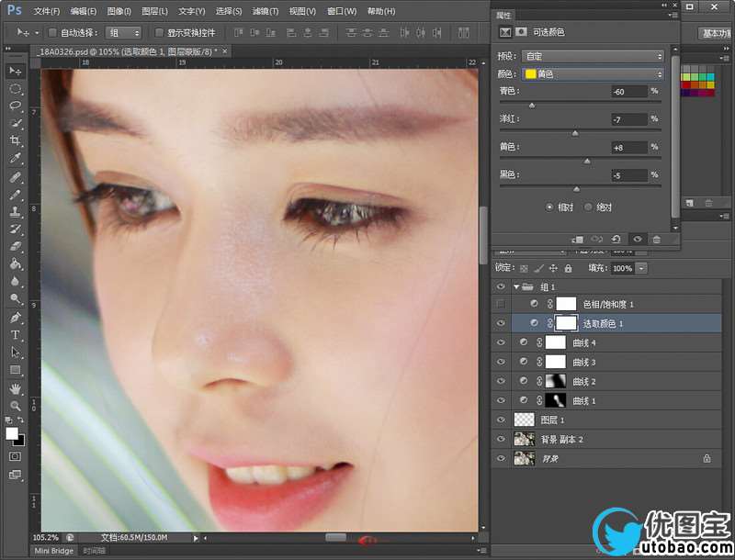This screenshot has height=560, width=735.
Task: Select the Elliptical Marquee tool
Action: pos(15,88)
